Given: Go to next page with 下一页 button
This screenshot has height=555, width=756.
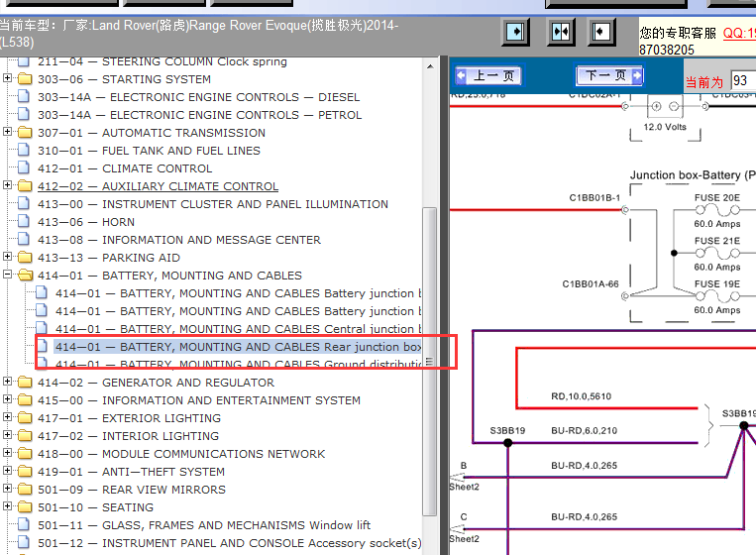Looking at the screenshot, I should (x=610, y=75).
